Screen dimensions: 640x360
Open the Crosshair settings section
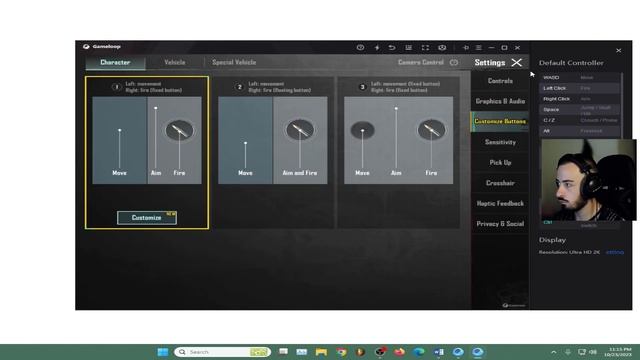[x=500, y=183]
